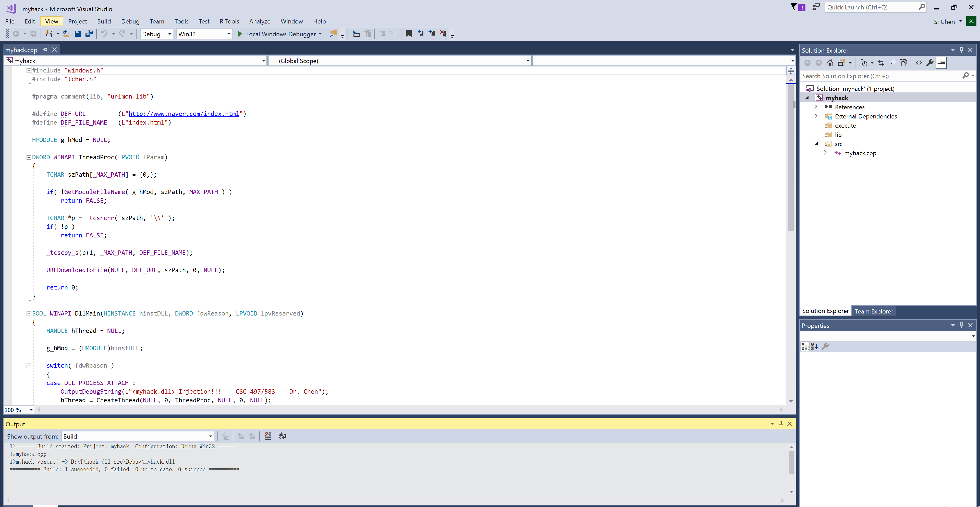
Task: Click Show All Files icon in Solution Explorer
Action: (x=903, y=63)
